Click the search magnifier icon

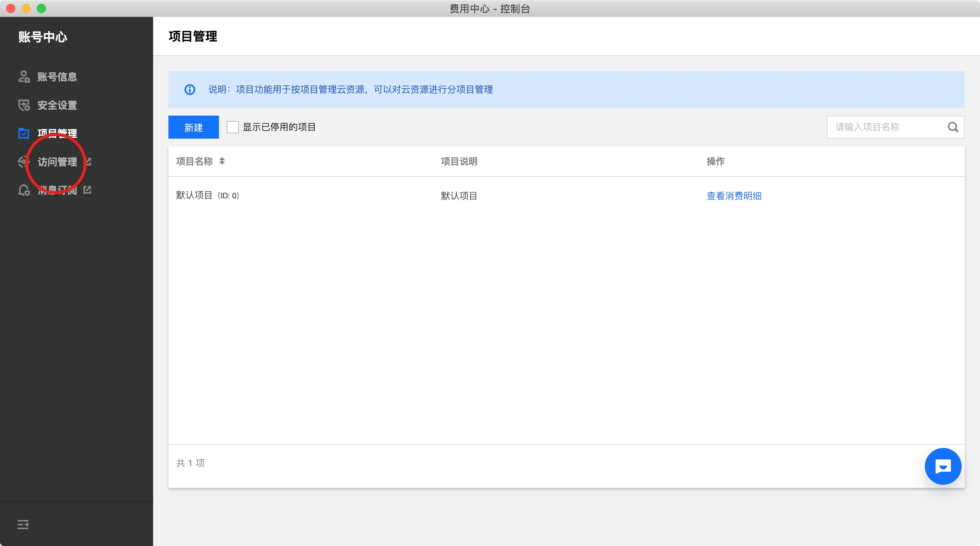[953, 127]
